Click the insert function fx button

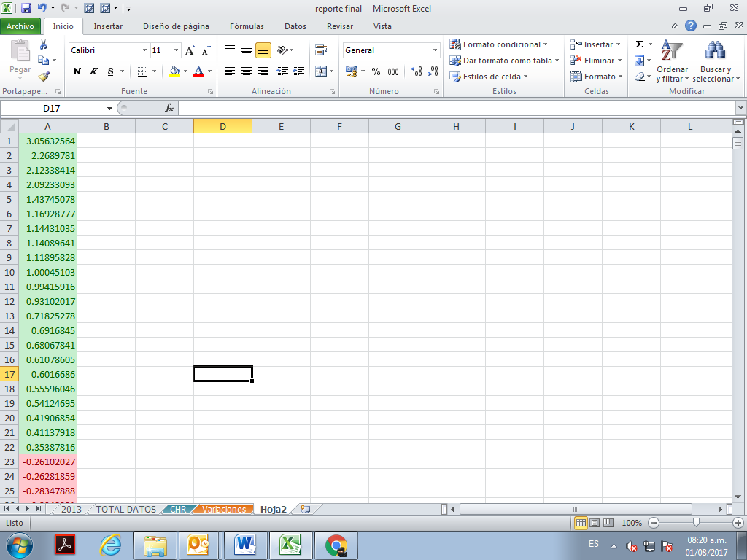point(169,108)
